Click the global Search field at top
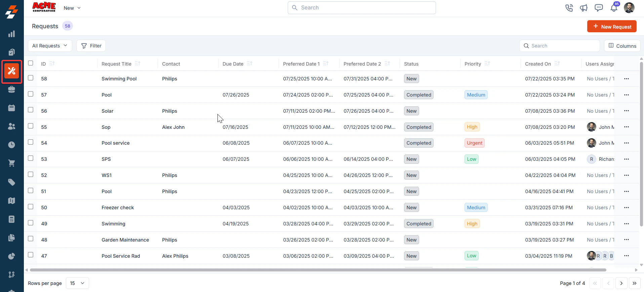The image size is (644, 292). [362, 8]
